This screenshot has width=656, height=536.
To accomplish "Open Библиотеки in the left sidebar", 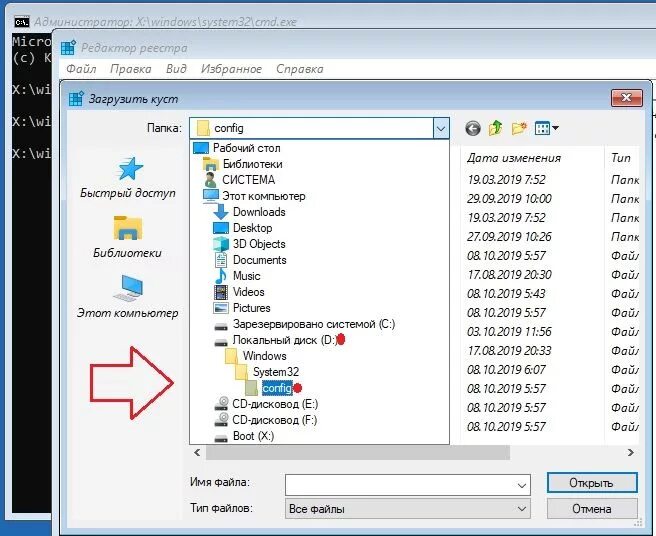I will pos(128,237).
